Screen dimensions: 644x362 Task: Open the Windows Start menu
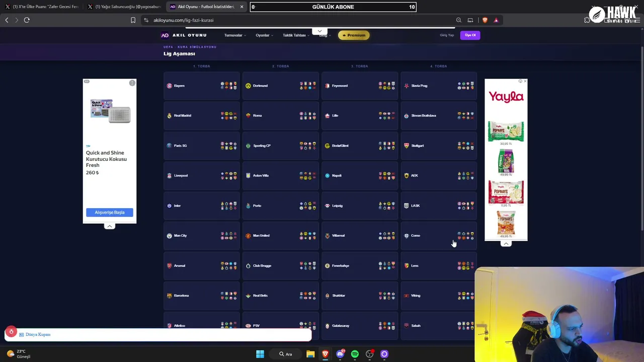[x=260, y=354]
